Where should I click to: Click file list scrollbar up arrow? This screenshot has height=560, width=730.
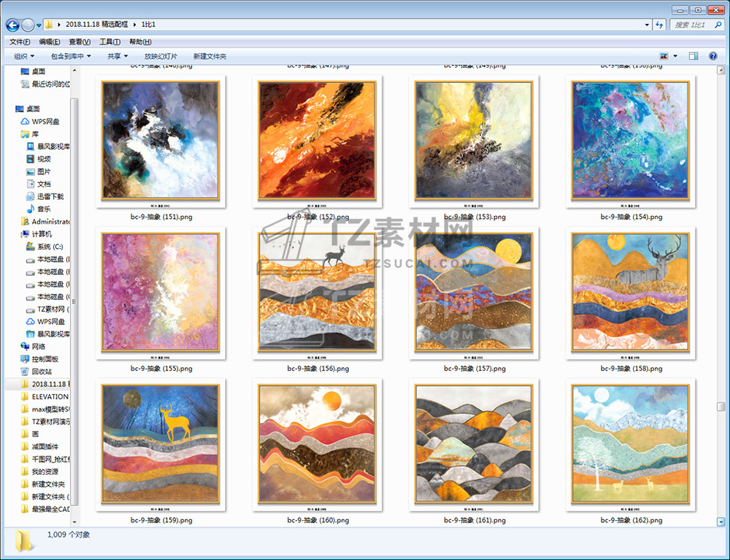(721, 71)
